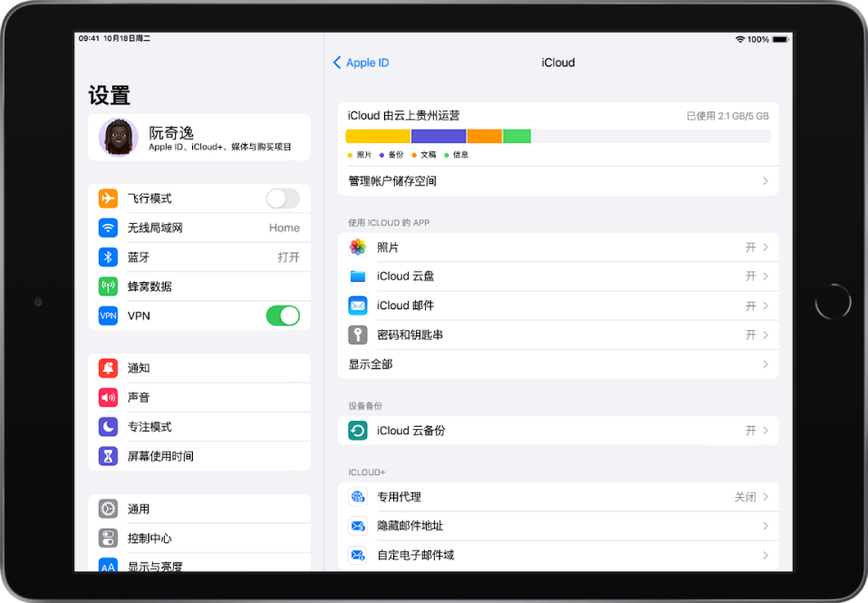
Task: Select the 密码和钥匙串 key icon
Action: pos(358,335)
